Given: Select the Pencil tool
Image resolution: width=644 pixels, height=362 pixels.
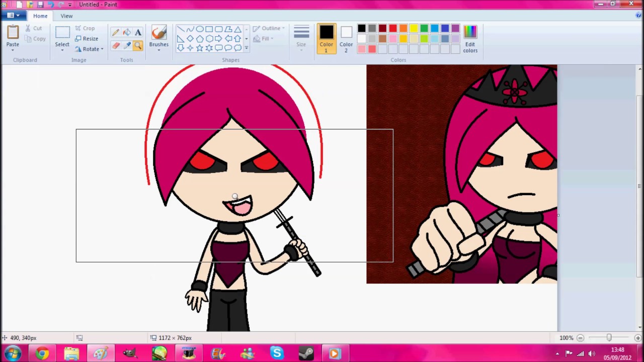Looking at the screenshot, I should coord(116,33).
